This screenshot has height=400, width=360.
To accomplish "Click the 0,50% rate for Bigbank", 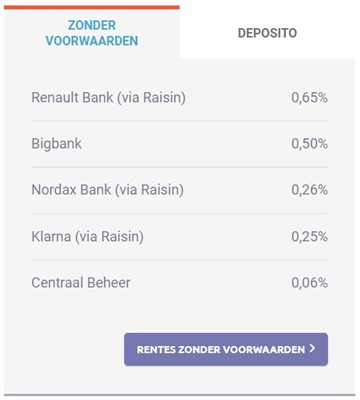I will (x=309, y=144).
